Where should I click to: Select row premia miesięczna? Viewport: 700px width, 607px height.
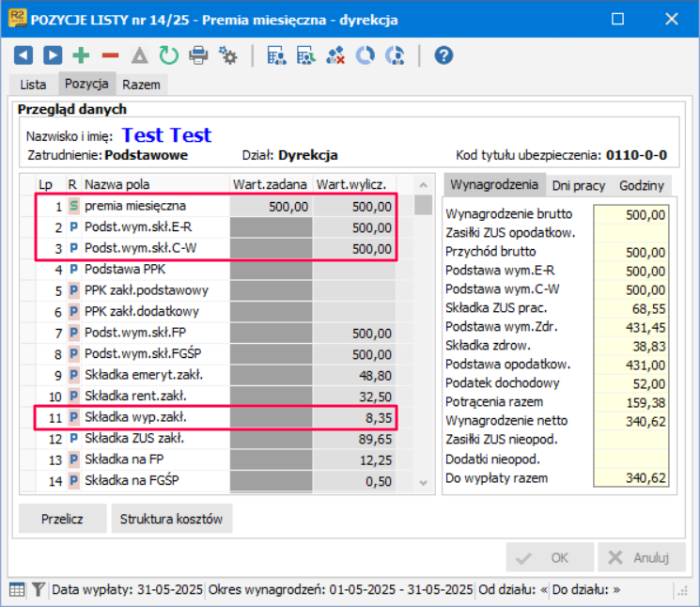pos(216,206)
